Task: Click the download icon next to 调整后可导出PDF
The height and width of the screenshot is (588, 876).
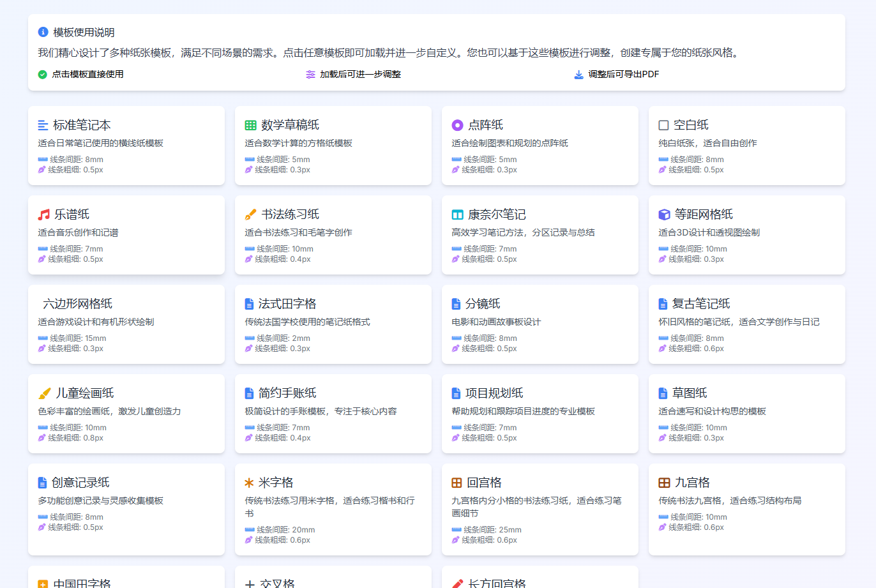Action: click(577, 75)
